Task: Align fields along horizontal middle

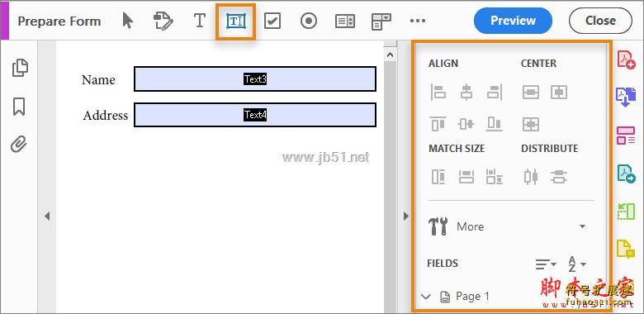Action: 466,124
